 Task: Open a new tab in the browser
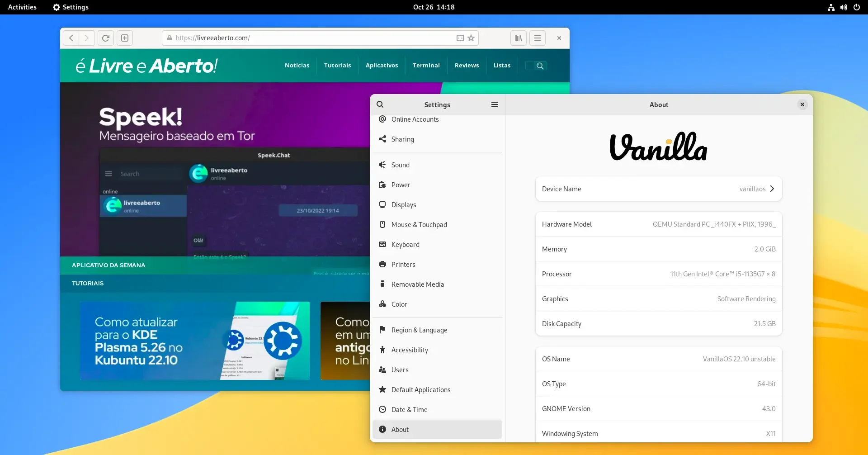pyautogui.click(x=125, y=38)
